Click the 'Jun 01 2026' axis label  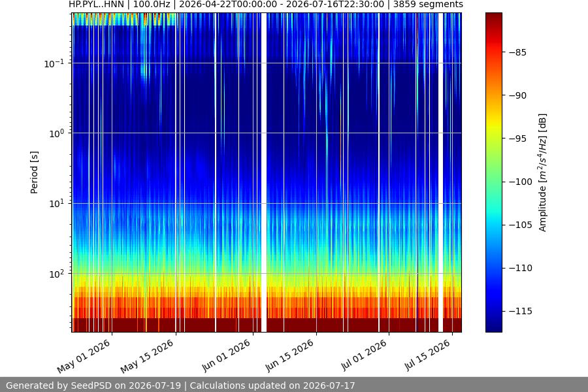tap(226, 355)
